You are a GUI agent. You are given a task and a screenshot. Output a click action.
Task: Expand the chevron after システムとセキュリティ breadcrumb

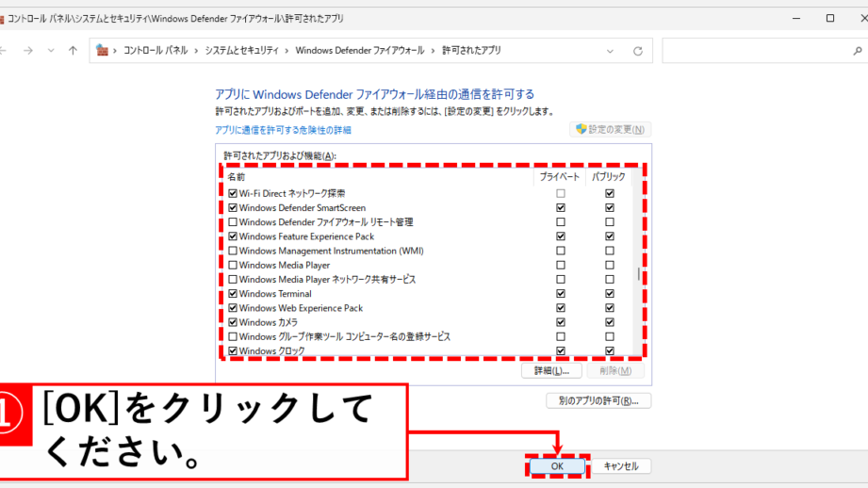click(x=287, y=51)
